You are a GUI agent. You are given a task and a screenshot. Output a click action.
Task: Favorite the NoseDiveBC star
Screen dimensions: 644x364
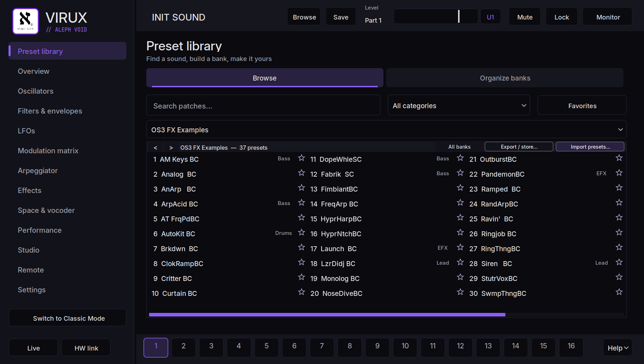pyautogui.click(x=460, y=292)
